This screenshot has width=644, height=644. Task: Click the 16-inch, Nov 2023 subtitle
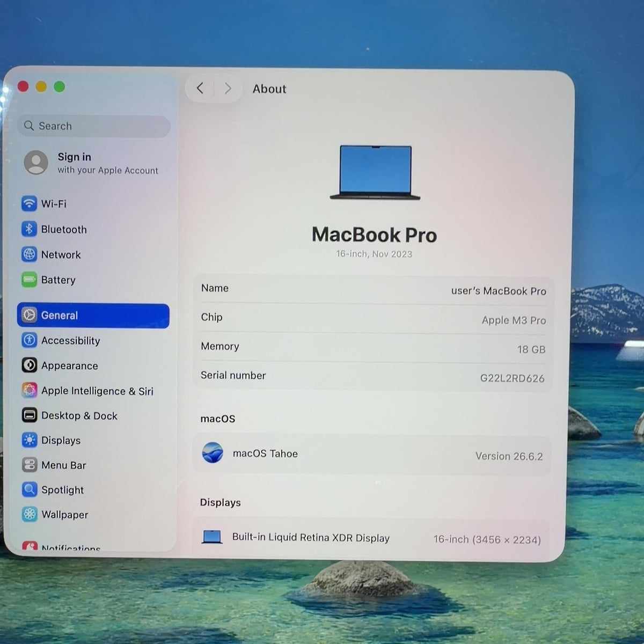(x=374, y=254)
